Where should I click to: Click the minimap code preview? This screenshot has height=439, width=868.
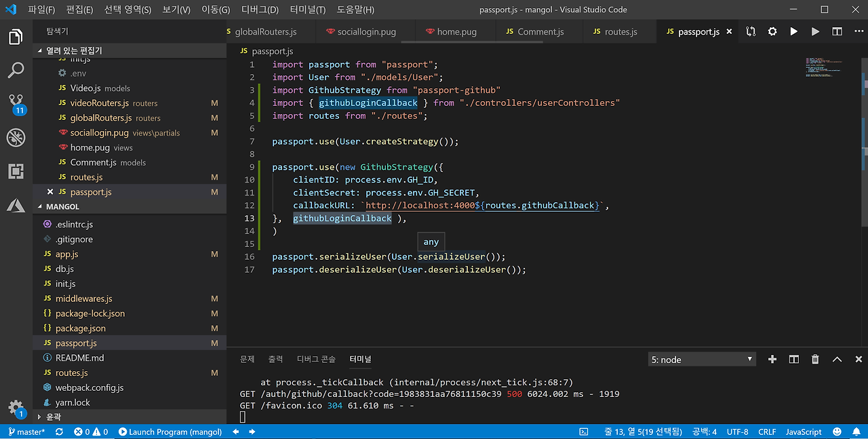[x=823, y=68]
